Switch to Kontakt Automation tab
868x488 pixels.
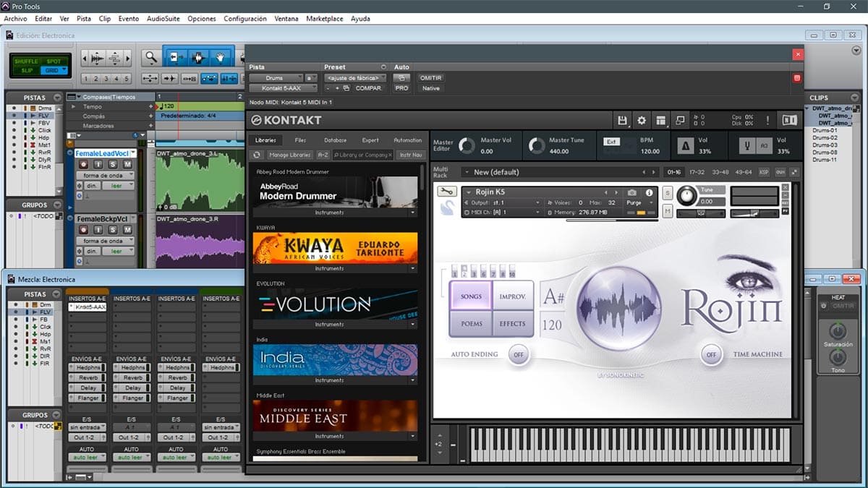click(x=407, y=140)
